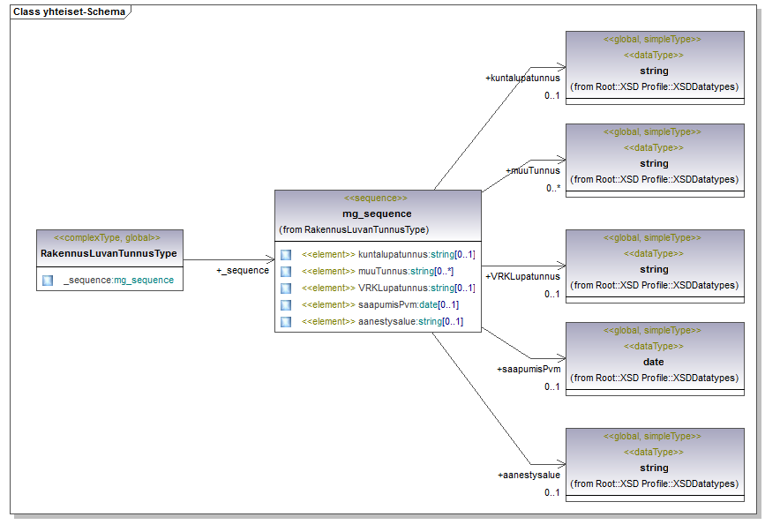Select the icon next to saapumisPvm:date
Viewport: 780px width, 532px height.
pos(286,305)
